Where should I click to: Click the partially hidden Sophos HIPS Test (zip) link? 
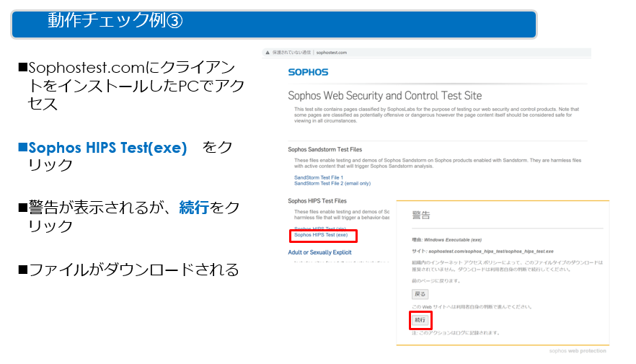pos(320,228)
